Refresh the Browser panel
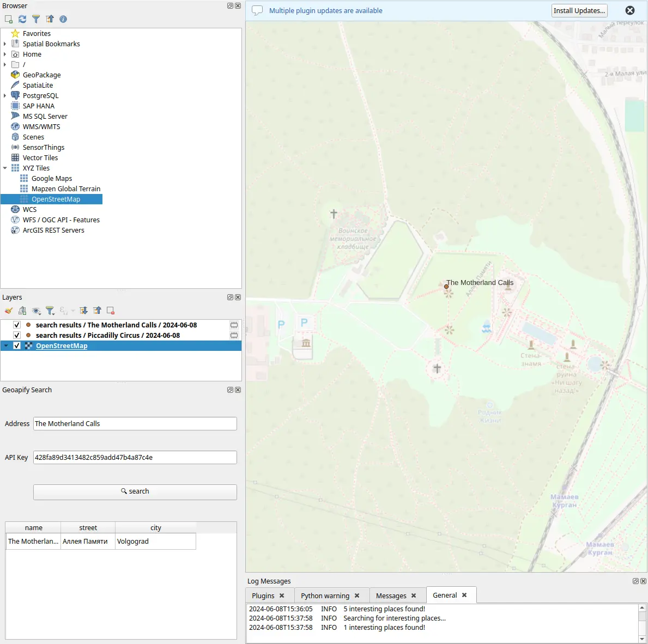 pyautogui.click(x=22, y=19)
